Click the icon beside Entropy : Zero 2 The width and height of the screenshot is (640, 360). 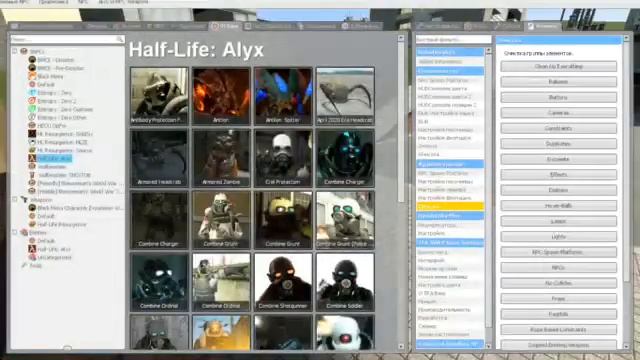click(32, 101)
